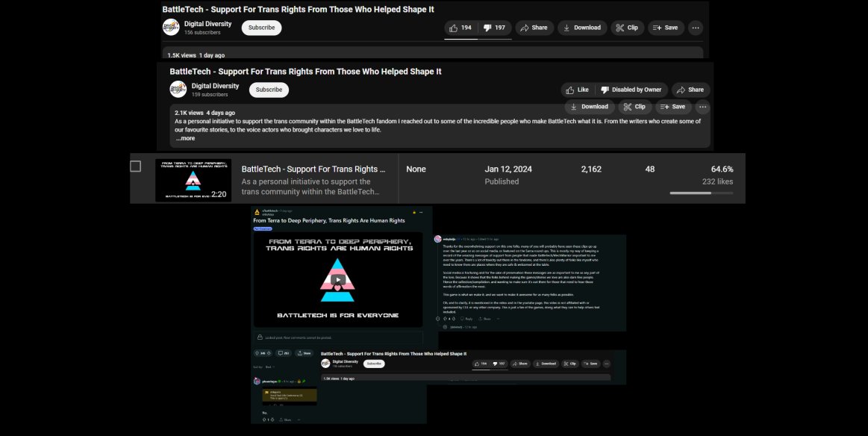
Task: Upvote the Reddit post with 346 votes
Action: point(257,353)
